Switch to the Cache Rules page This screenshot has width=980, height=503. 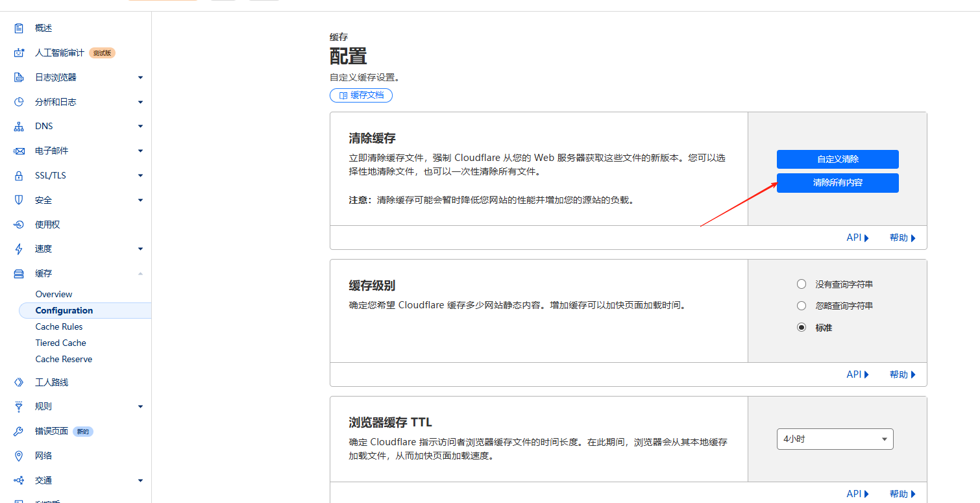click(60, 326)
